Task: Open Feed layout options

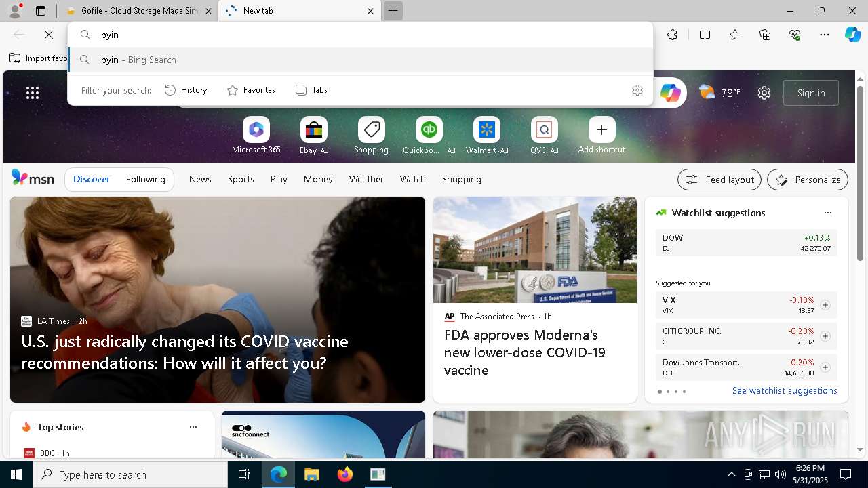Action: (719, 180)
